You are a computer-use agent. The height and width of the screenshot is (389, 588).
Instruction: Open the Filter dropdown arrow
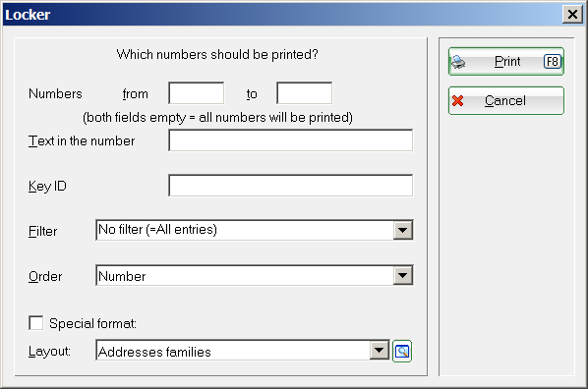(403, 230)
